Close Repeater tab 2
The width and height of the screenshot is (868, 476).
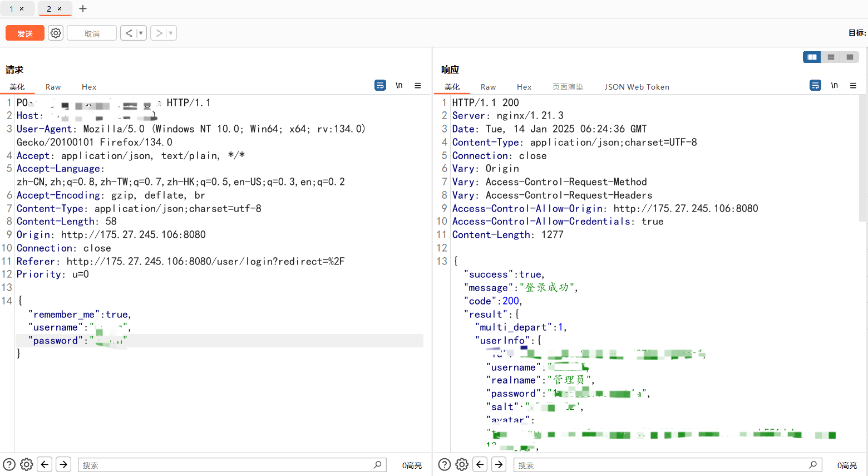tap(60, 9)
